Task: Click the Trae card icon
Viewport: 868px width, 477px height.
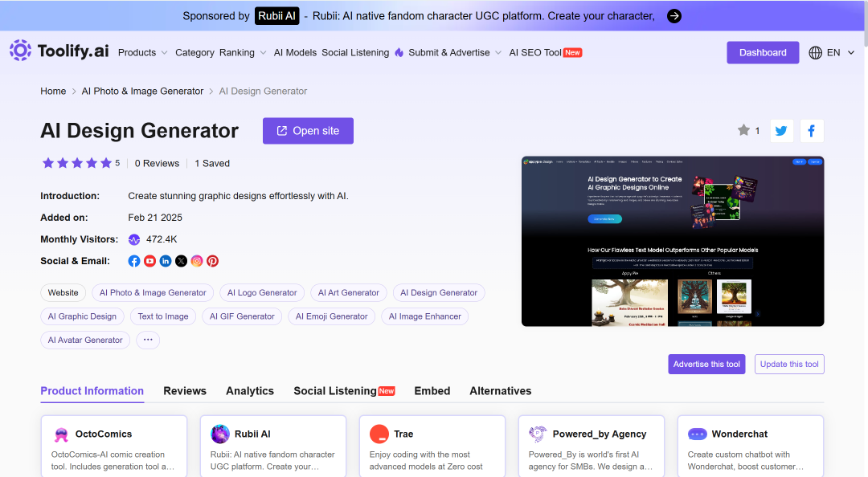Action: tap(379, 434)
